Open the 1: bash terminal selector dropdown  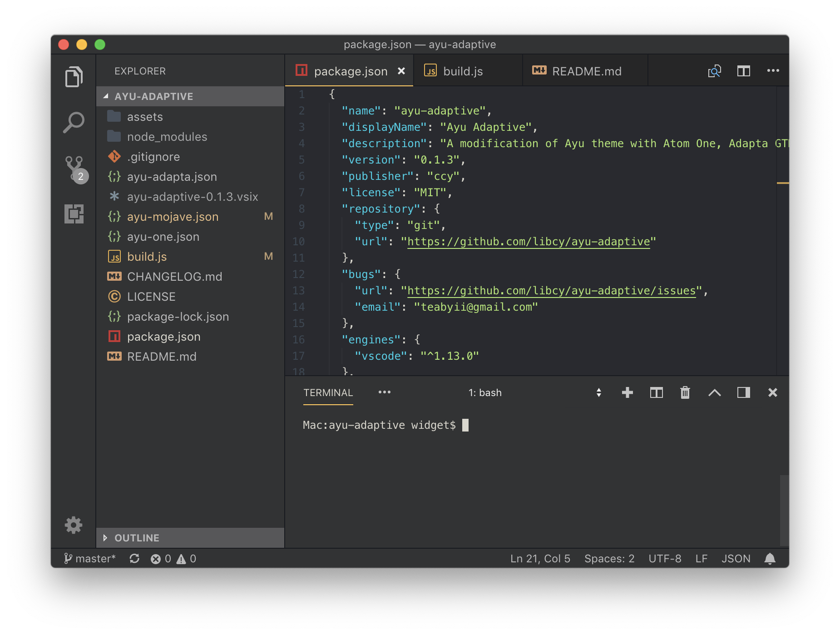pyautogui.click(x=534, y=393)
